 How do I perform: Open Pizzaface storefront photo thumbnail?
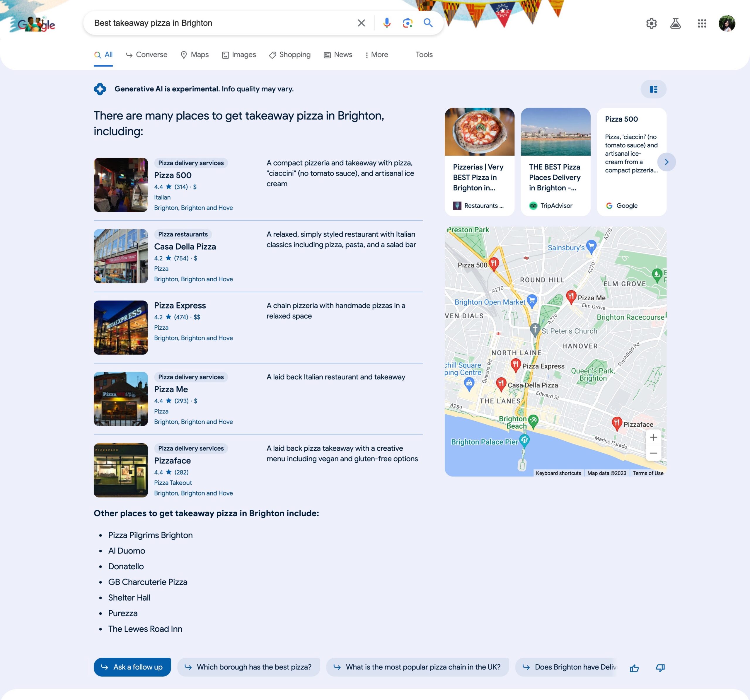pos(121,470)
